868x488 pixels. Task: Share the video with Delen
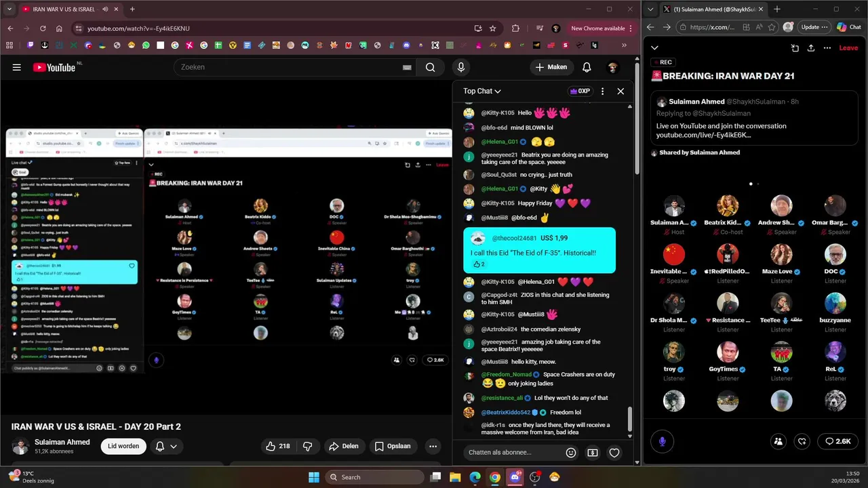point(343,446)
